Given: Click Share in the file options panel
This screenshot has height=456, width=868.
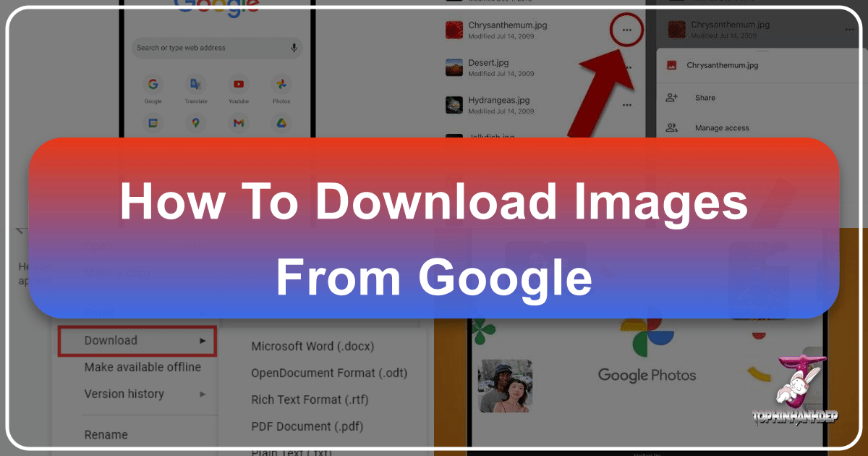Looking at the screenshot, I should coord(705,98).
